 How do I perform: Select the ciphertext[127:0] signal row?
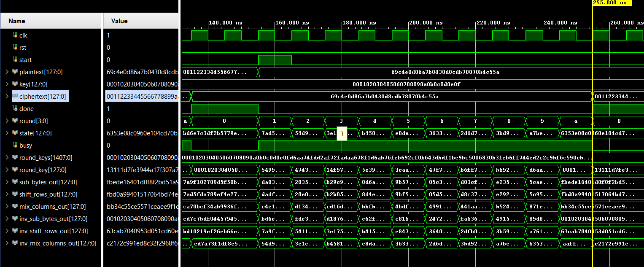click(43, 97)
